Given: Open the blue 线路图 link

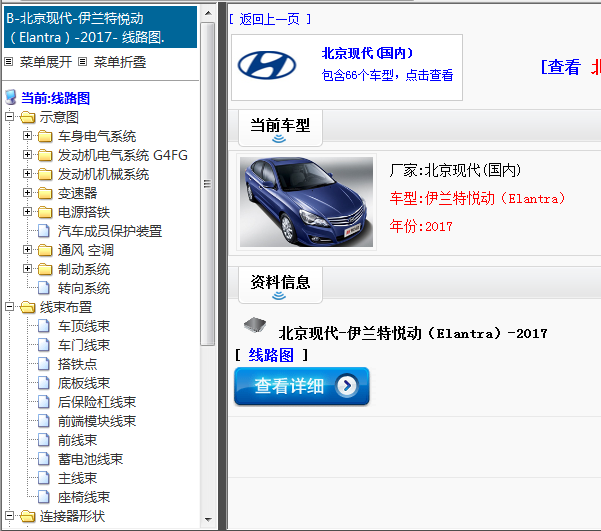Looking at the screenshot, I should click(x=271, y=355).
